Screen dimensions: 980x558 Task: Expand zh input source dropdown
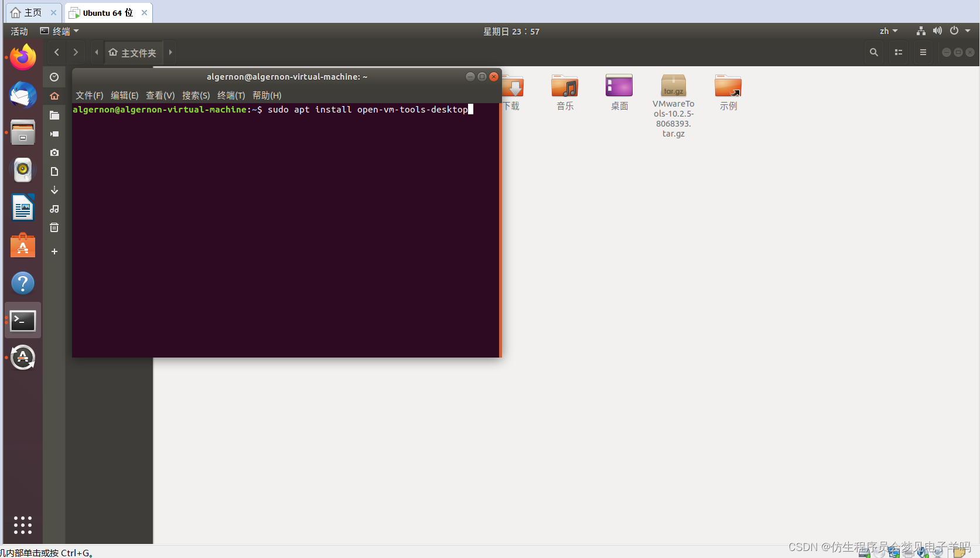tap(889, 31)
